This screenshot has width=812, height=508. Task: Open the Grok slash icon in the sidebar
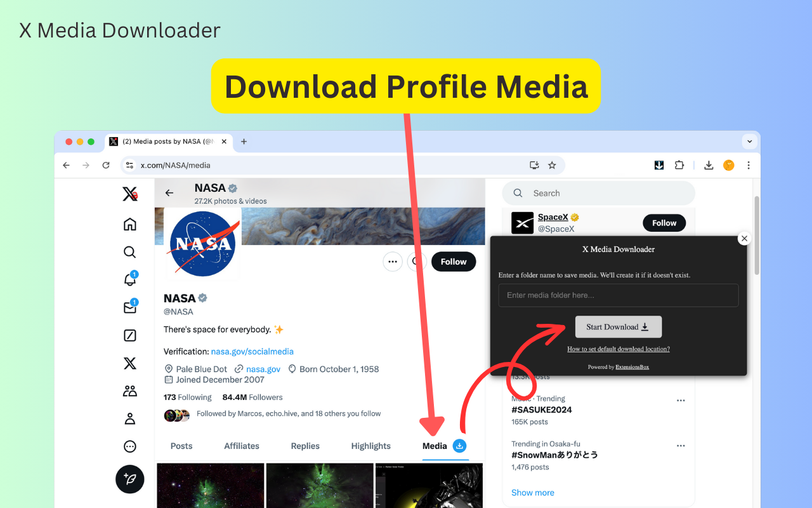point(130,335)
